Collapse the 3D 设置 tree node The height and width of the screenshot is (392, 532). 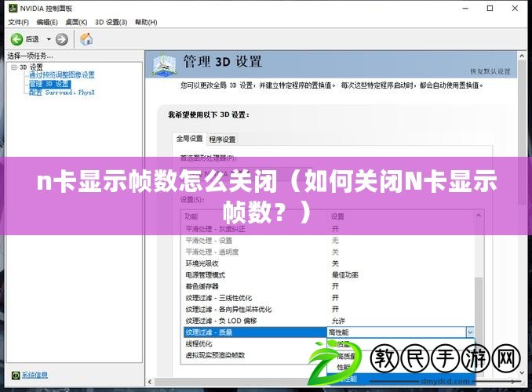click(14, 67)
